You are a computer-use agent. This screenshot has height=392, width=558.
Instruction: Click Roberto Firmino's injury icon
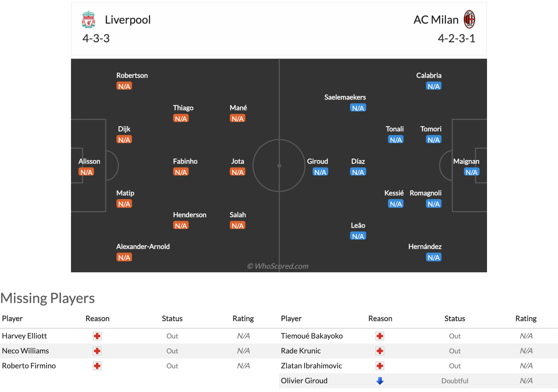point(97,366)
